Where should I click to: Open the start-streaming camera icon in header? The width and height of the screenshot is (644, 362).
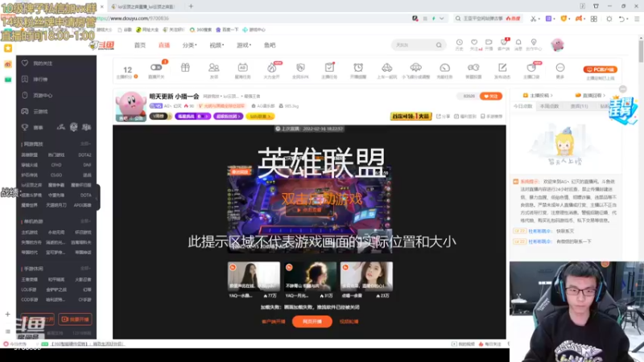pyautogui.click(x=489, y=43)
